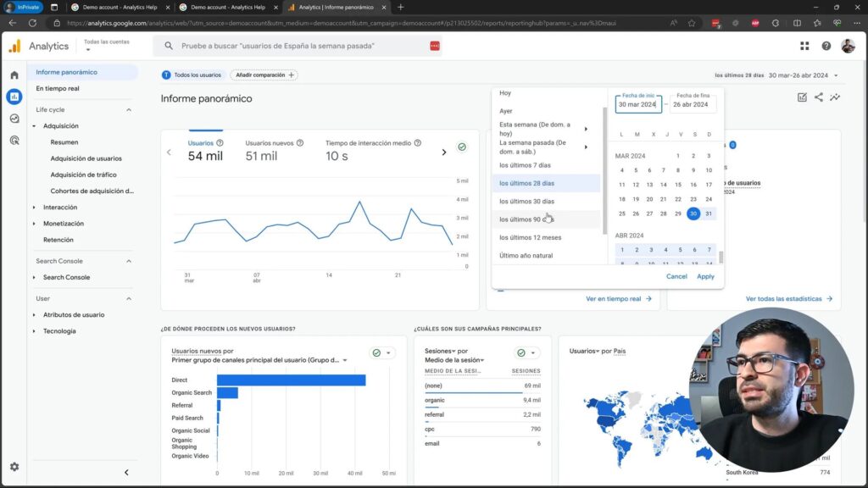Screen dimensions: 868x488
Task: Go to next metrics with right arrow
Action: click(443, 152)
